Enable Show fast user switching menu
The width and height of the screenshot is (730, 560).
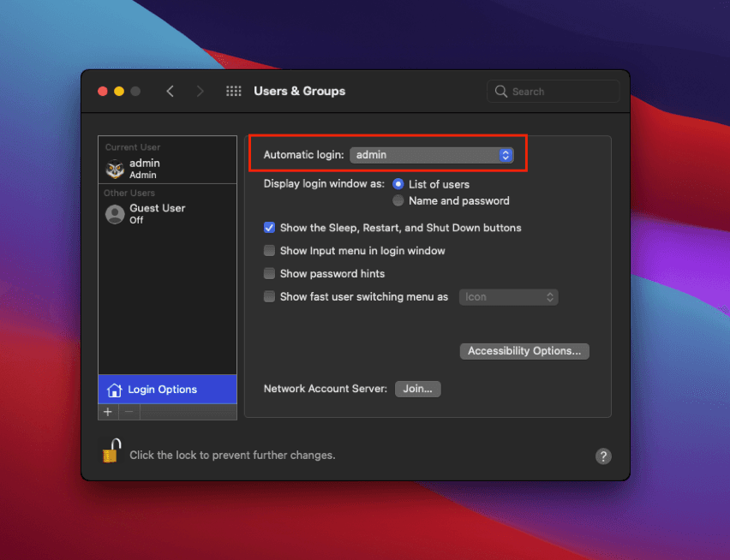[x=269, y=297]
